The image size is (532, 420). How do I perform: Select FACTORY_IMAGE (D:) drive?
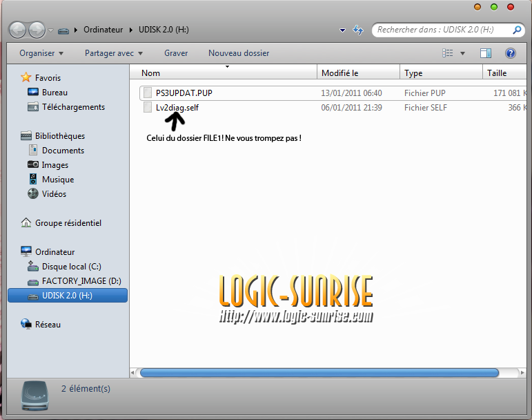point(81,281)
